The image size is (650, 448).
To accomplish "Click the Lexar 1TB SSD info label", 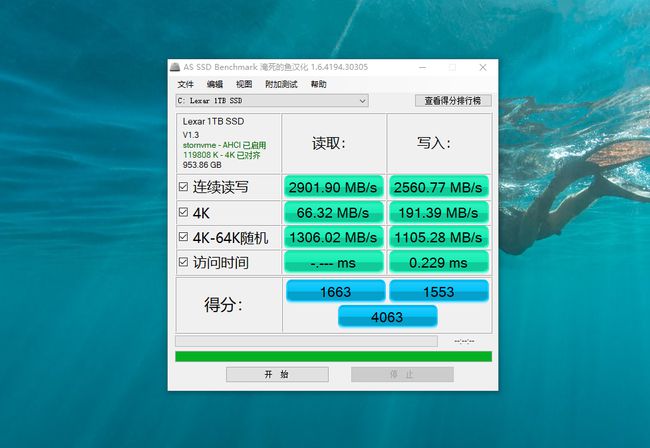I will [213, 121].
